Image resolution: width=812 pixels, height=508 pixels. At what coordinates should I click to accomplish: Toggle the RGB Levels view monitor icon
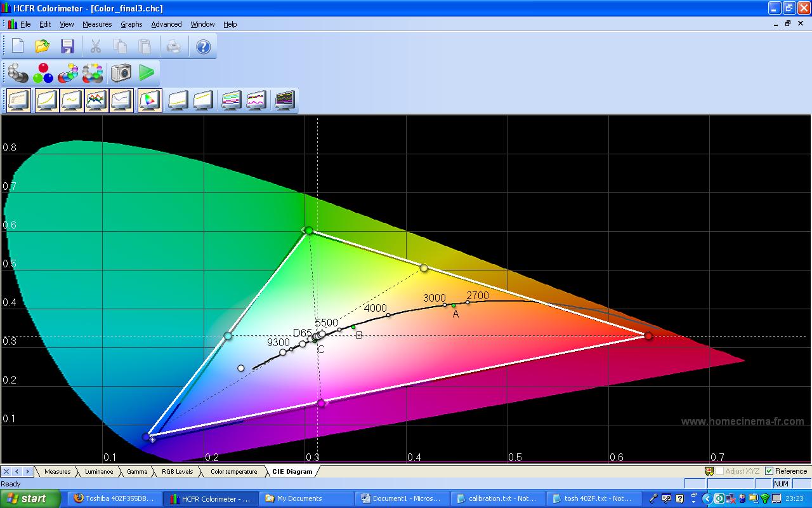click(96, 100)
